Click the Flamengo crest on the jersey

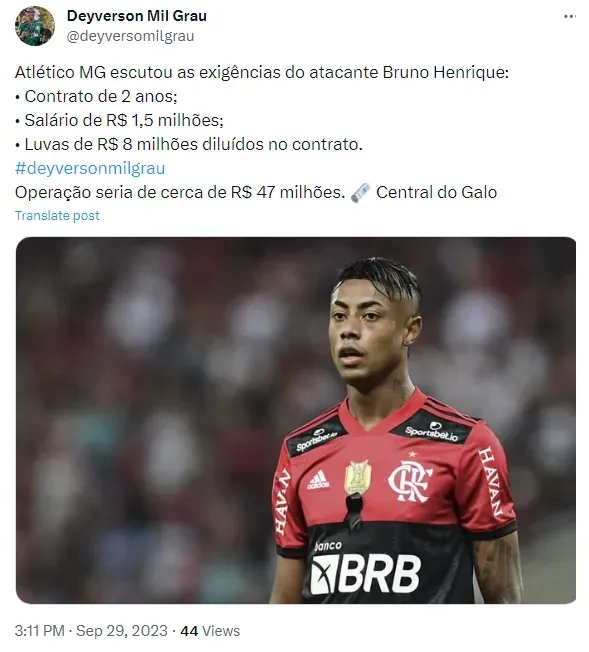(x=410, y=480)
